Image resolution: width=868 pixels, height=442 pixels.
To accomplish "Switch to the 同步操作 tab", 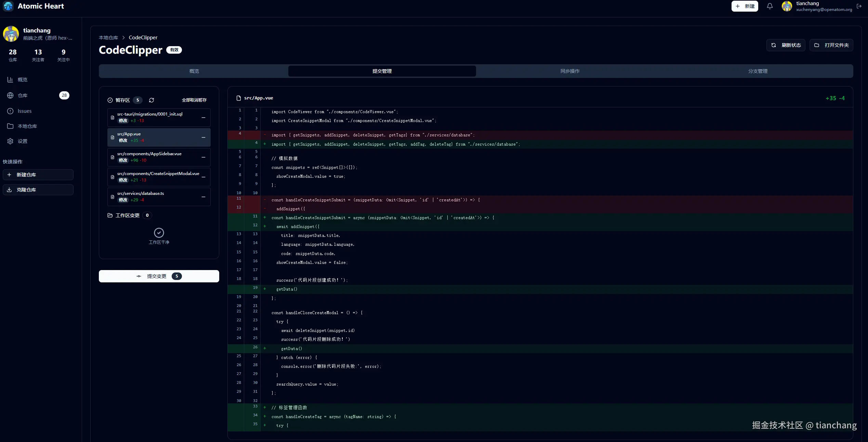I will (570, 71).
